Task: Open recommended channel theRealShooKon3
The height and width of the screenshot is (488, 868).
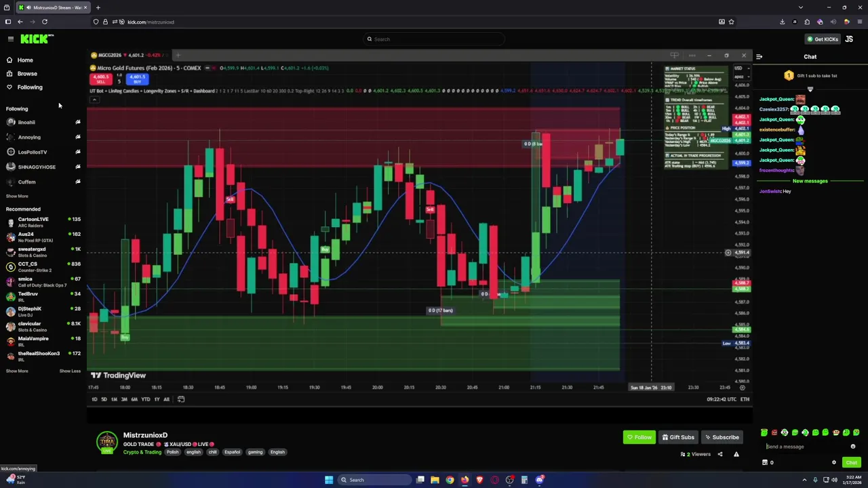Action: pos(43,356)
